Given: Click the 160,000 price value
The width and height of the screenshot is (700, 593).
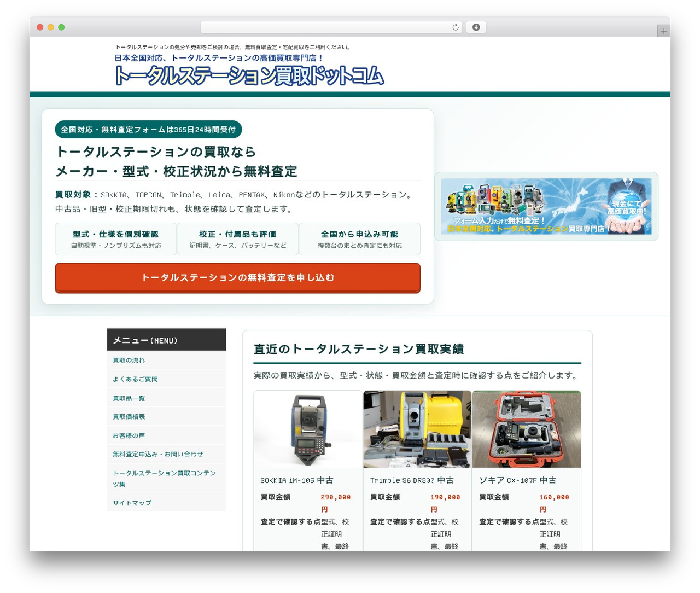Looking at the screenshot, I should coord(555,497).
